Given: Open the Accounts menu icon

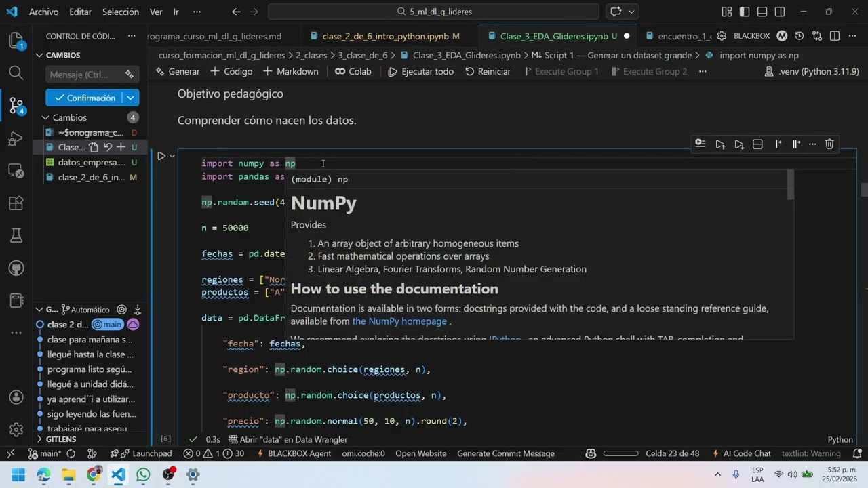Looking at the screenshot, I should coord(16,397).
